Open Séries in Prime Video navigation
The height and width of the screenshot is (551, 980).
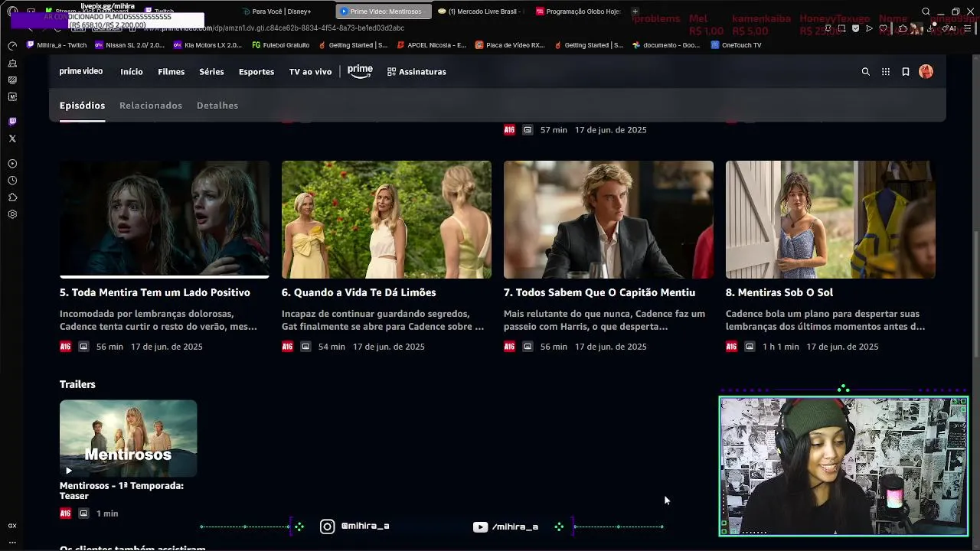pyautogui.click(x=211, y=72)
